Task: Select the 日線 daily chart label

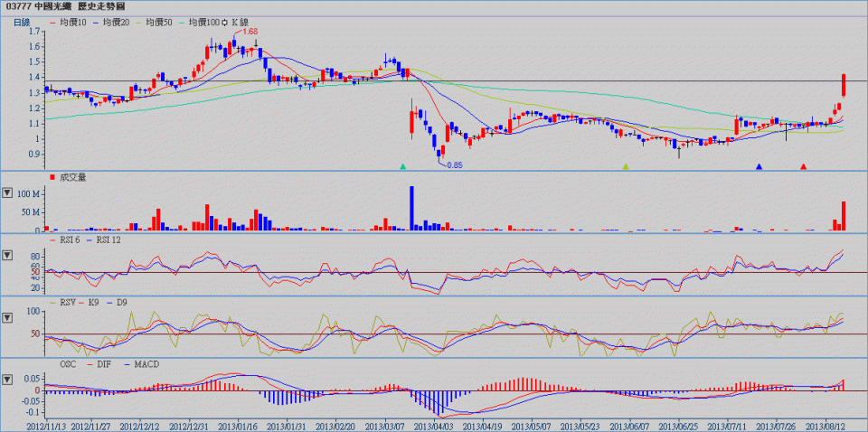Action: click(x=22, y=21)
